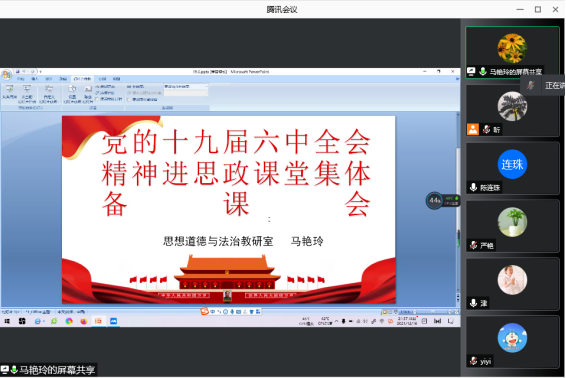566x378 pixels.
Task: Open WeChat green icon on shared taskbar
Action: pos(54,321)
